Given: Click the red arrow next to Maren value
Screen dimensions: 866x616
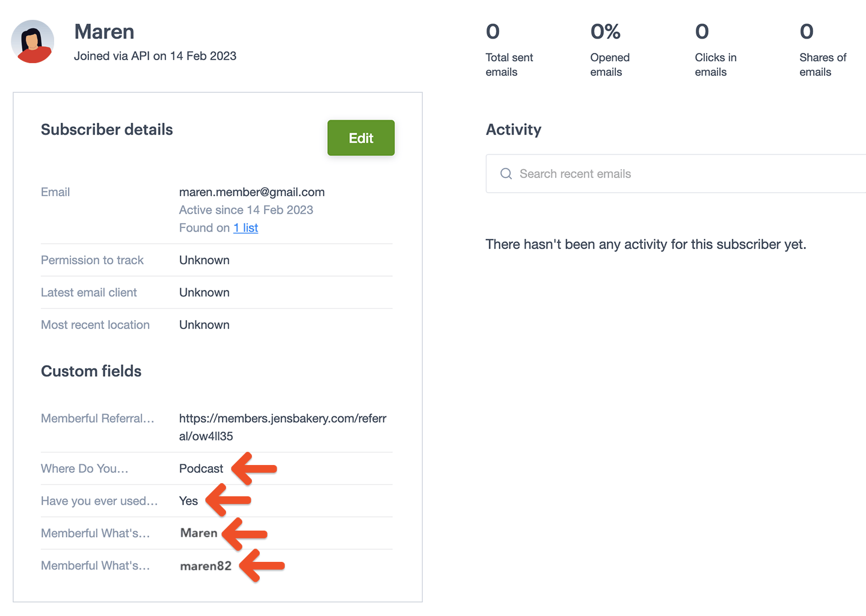Looking at the screenshot, I should click(245, 534).
